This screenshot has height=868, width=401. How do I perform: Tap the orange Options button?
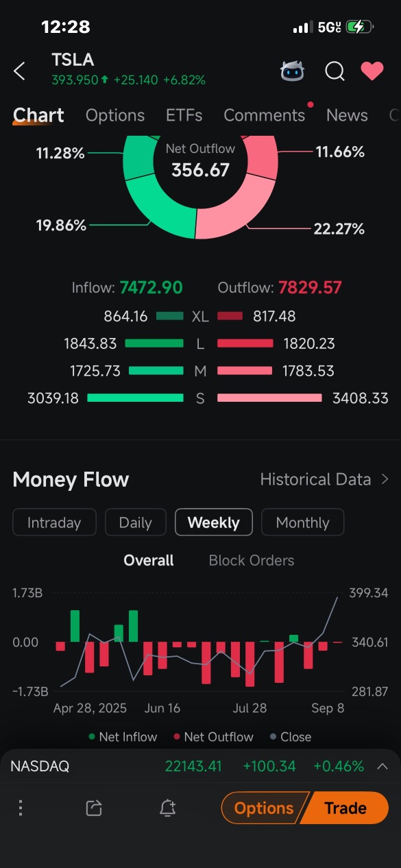pyautogui.click(x=263, y=808)
